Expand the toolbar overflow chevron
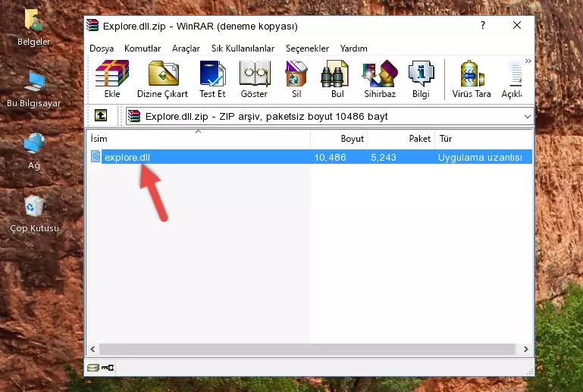This screenshot has width=583, height=392. coord(528,61)
